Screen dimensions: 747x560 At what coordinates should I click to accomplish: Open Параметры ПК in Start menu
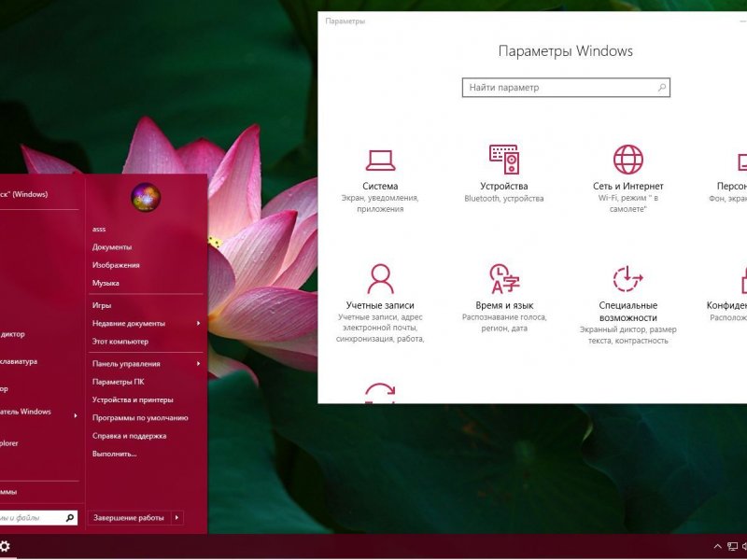coord(119,382)
